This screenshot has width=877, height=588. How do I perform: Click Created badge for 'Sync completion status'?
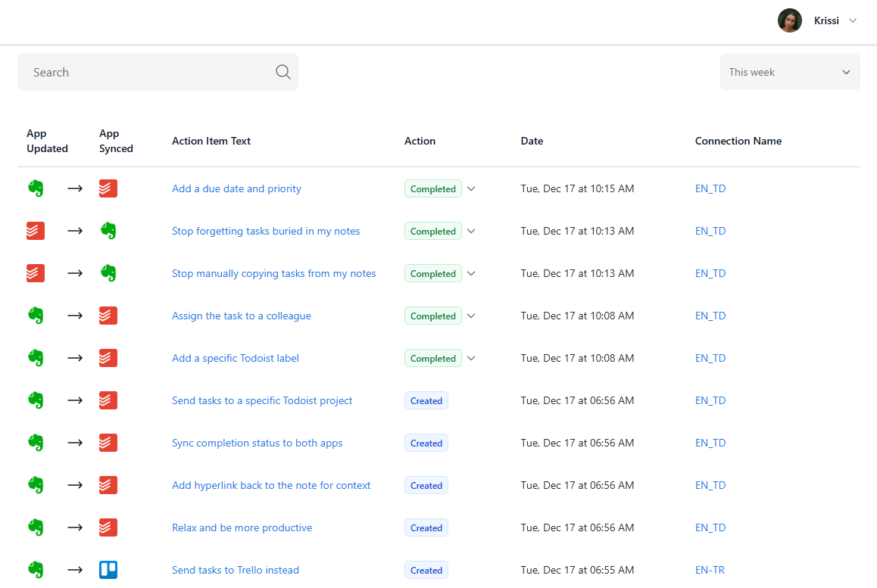pos(426,443)
